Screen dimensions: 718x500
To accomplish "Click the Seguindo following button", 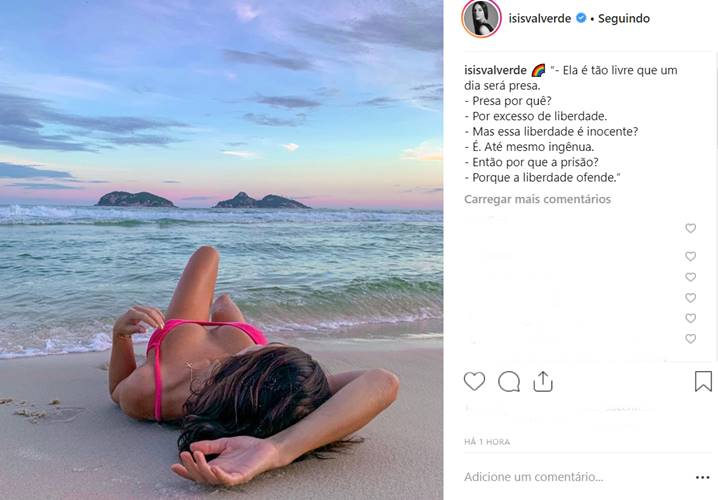I will coord(624,18).
